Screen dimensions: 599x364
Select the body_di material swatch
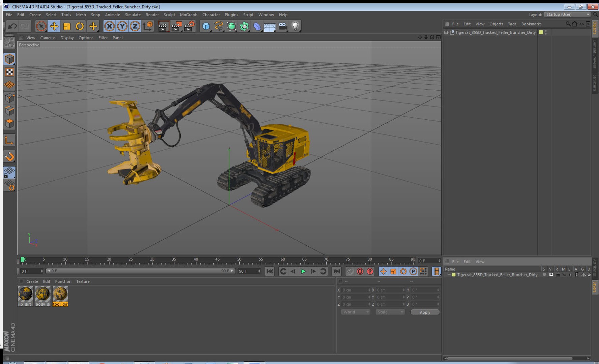tap(43, 296)
